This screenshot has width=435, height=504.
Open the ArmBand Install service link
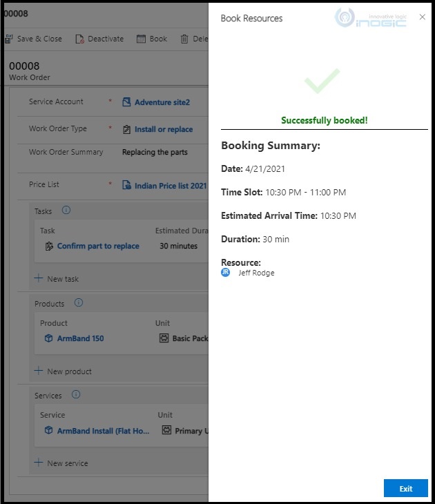click(x=103, y=431)
